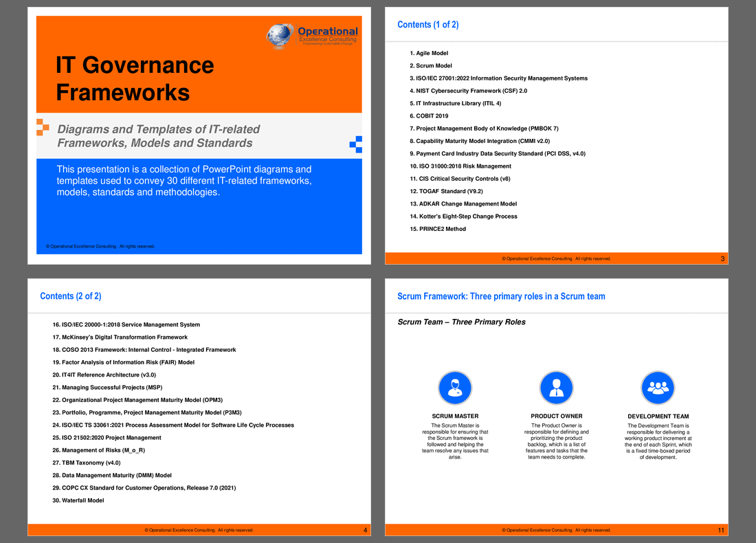Click page number 3 on the Contents slide

point(722,259)
